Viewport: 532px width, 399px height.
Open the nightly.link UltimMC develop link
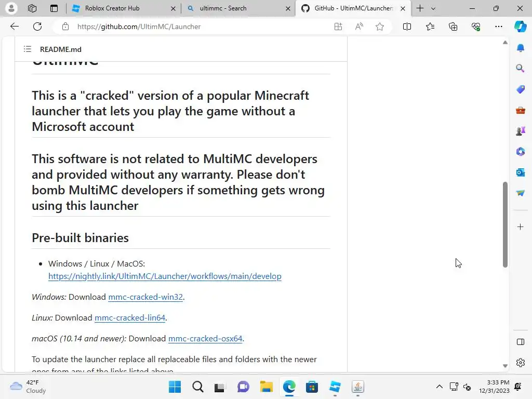[x=165, y=276]
